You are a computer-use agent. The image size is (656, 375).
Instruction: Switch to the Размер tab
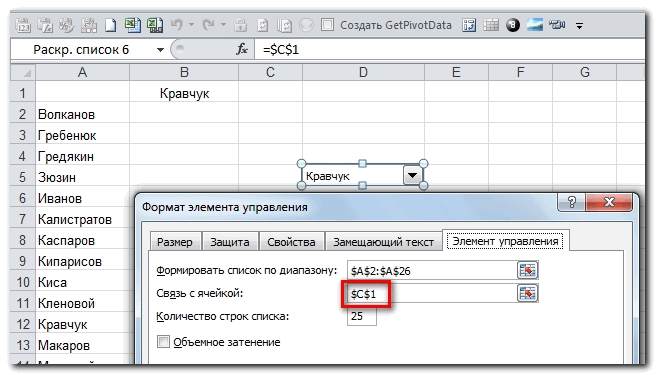tap(174, 242)
